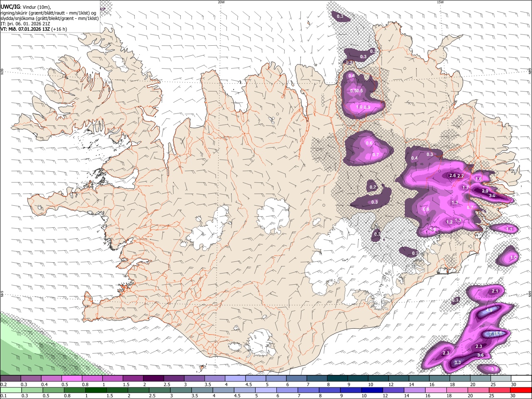This screenshot has height=399, width=532.
Task: Select the darkest green 1 swatch in the rain legend
Action: [x=96, y=390]
